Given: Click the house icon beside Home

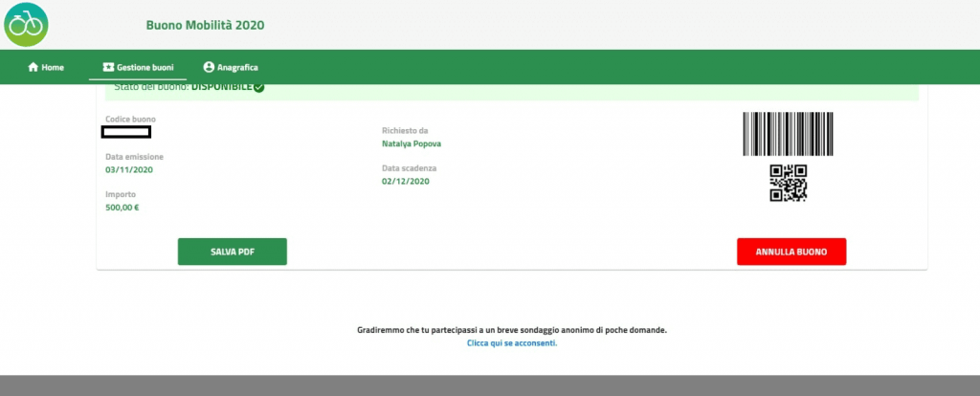Looking at the screenshot, I should (33, 68).
